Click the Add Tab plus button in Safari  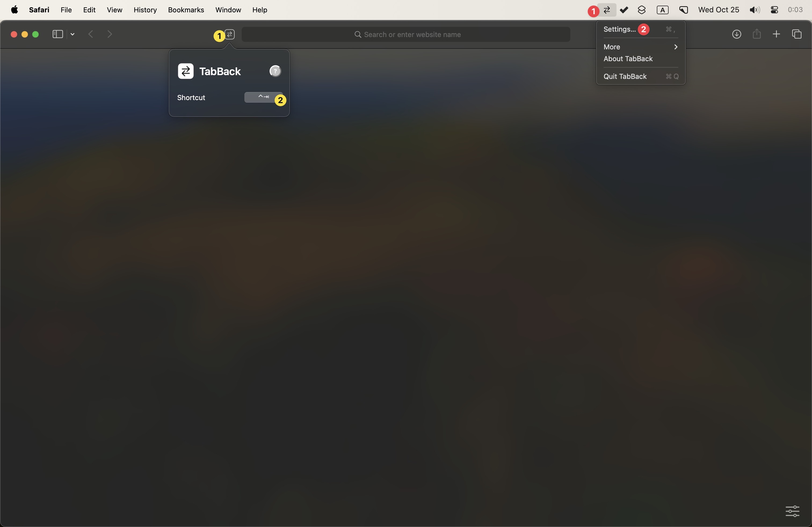(x=777, y=34)
